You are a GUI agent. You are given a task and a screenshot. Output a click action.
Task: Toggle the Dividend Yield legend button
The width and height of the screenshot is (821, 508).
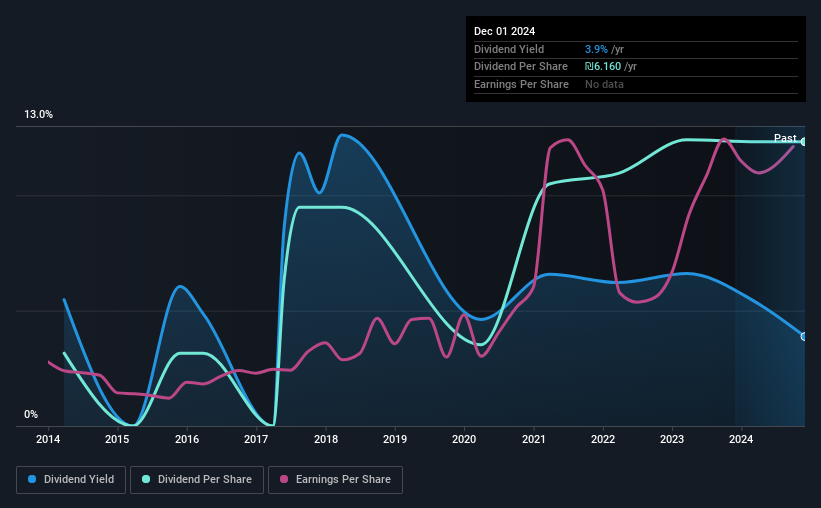pyautogui.click(x=71, y=480)
